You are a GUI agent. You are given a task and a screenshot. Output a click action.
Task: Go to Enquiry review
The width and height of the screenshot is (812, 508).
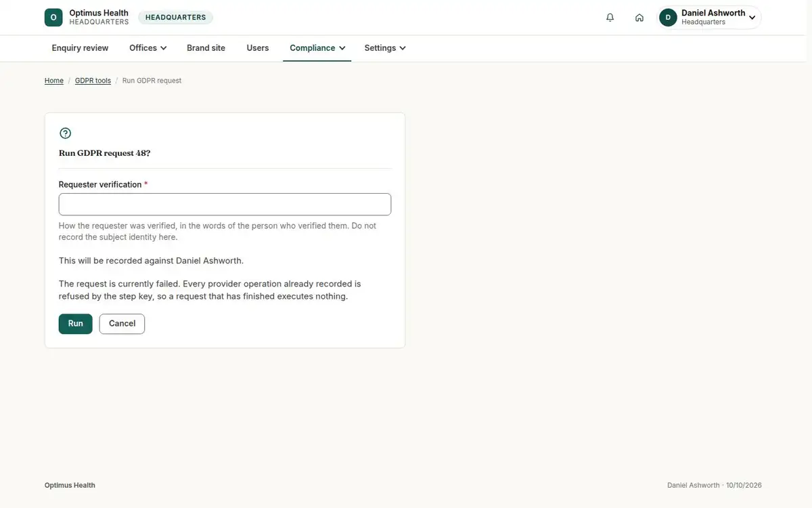coord(80,48)
